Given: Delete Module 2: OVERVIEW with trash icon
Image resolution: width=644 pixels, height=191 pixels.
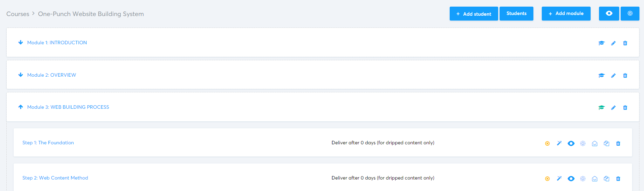Looking at the screenshot, I should (x=625, y=76).
